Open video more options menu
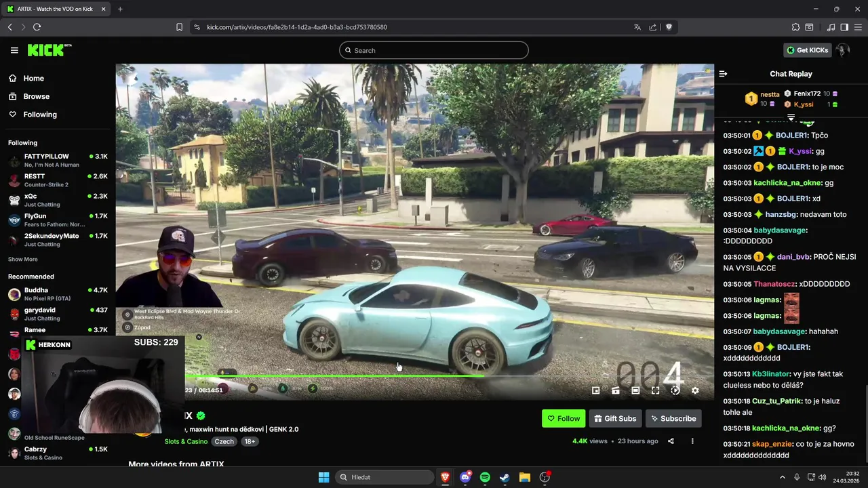Image resolution: width=868 pixels, height=488 pixels. [692, 441]
